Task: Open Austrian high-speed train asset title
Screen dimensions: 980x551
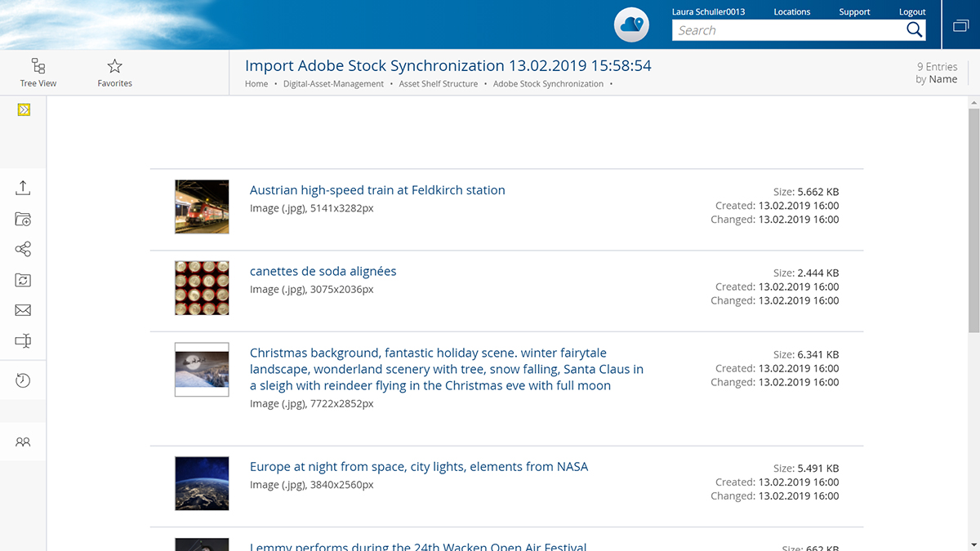Action: [x=377, y=190]
